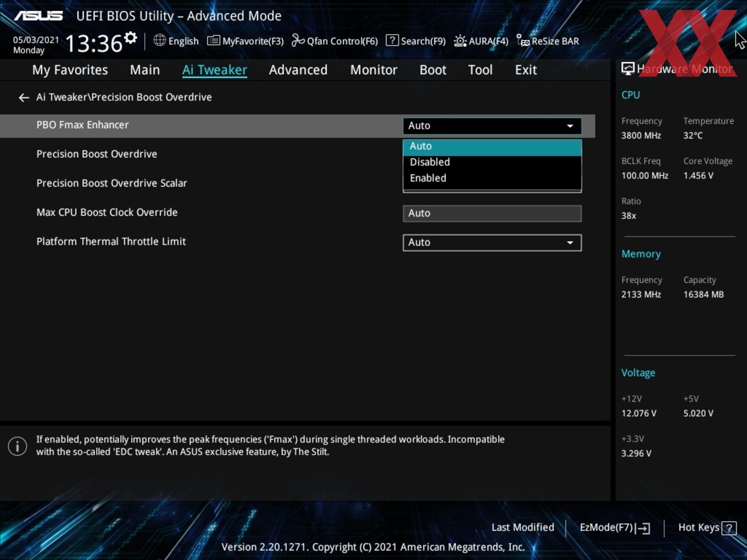Viewport: 747px width, 560px height.
Task: Select Platform Thermal Throttle Limit label
Action: point(111,241)
